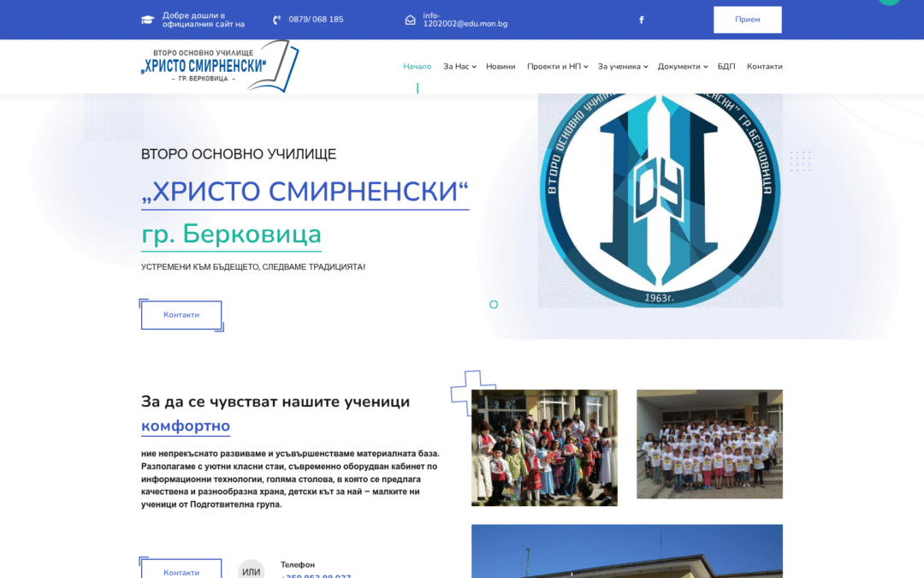
Task: Click the ВТОРО ОСНОВНО УЧИЛИЩЕ hero heading
Action: point(239,154)
